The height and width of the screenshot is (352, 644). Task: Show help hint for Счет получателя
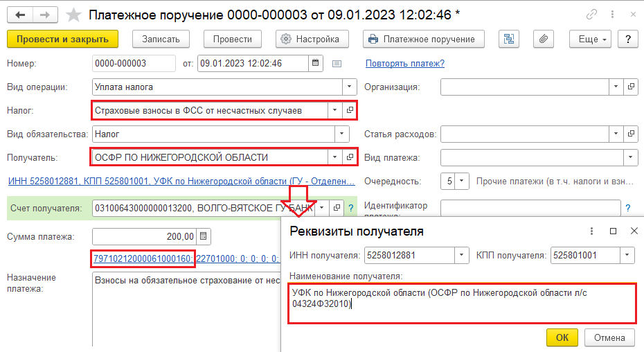click(x=351, y=208)
